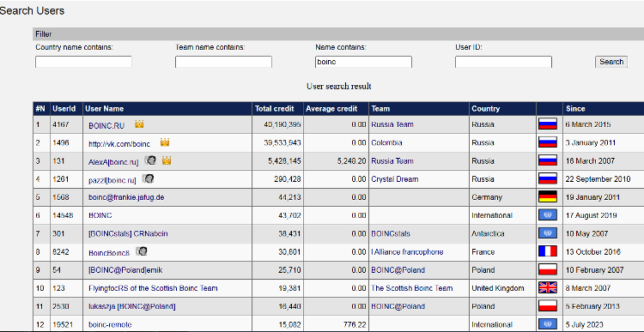
Task: Click the average credit value 776.22
Action: click(355, 324)
